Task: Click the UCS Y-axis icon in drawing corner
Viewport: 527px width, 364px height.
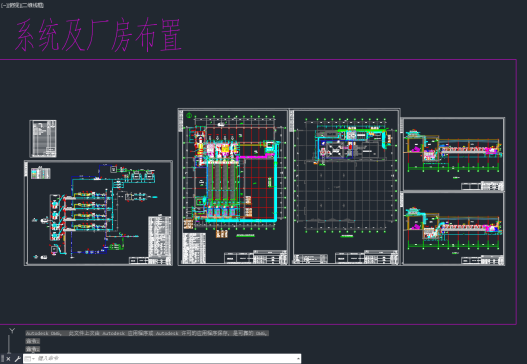Action: point(12,331)
